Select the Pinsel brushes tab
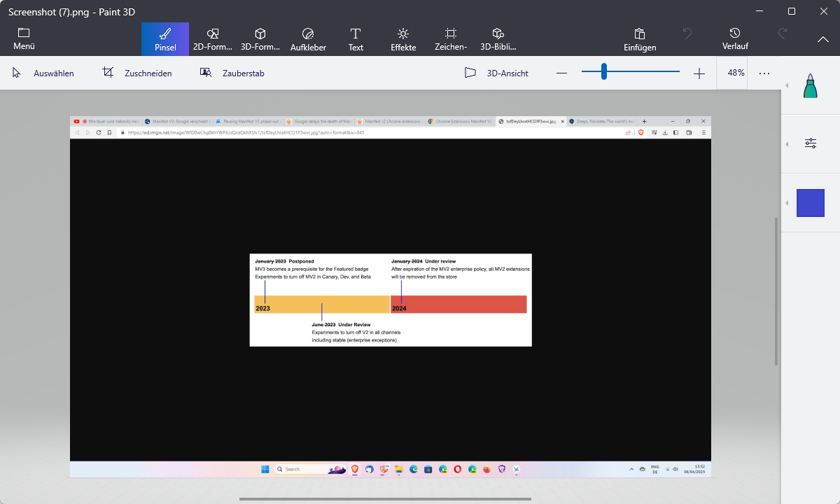The width and height of the screenshot is (840, 504). pos(165,39)
